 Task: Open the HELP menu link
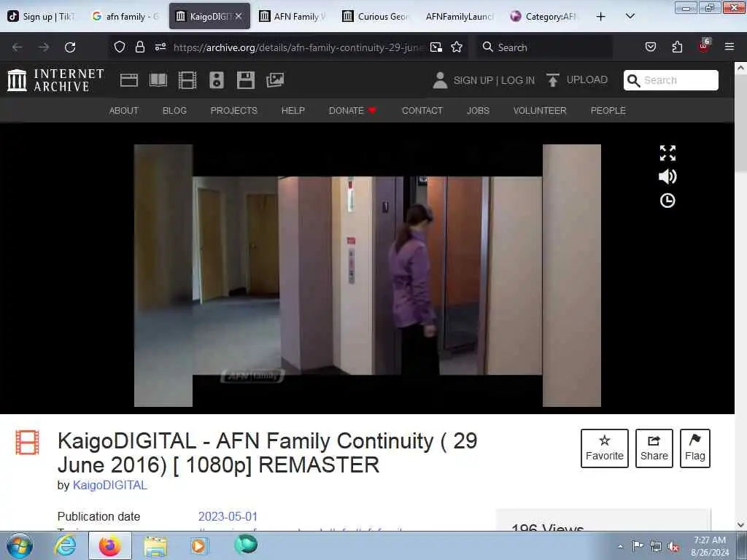[293, 111]
